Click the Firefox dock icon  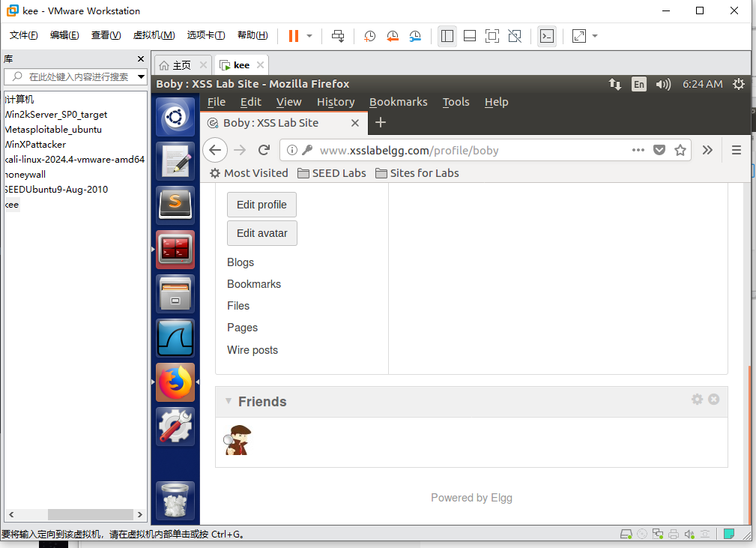tap(175, 382)
